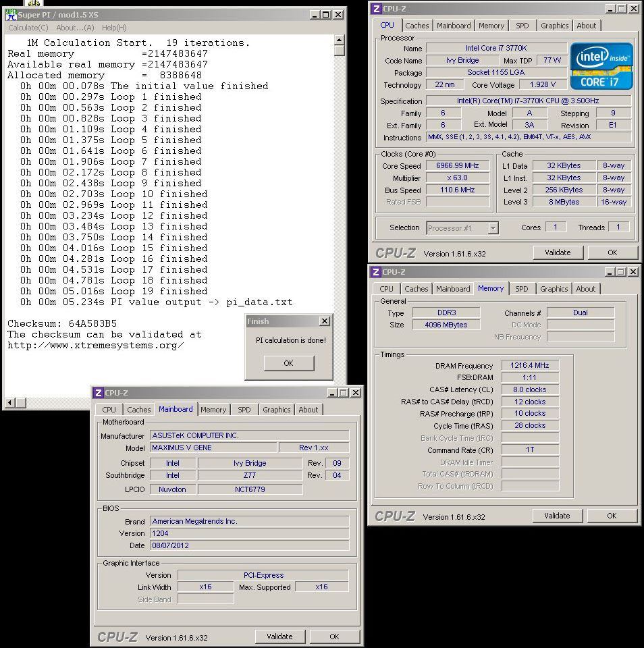Click the PI value output pi_data.txt line

156,302
